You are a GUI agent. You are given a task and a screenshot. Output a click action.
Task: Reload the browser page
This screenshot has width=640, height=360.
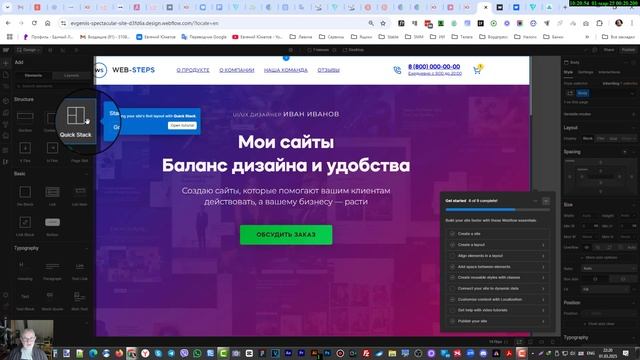34,23
